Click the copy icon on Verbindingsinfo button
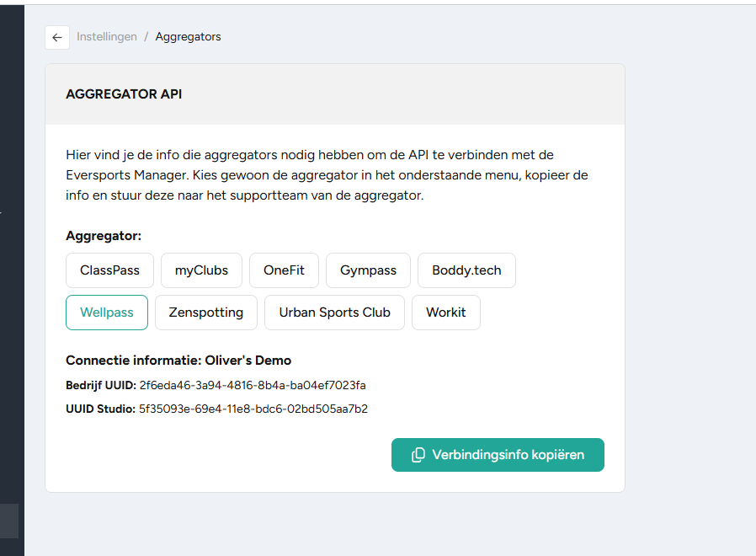 click(418, 455)
